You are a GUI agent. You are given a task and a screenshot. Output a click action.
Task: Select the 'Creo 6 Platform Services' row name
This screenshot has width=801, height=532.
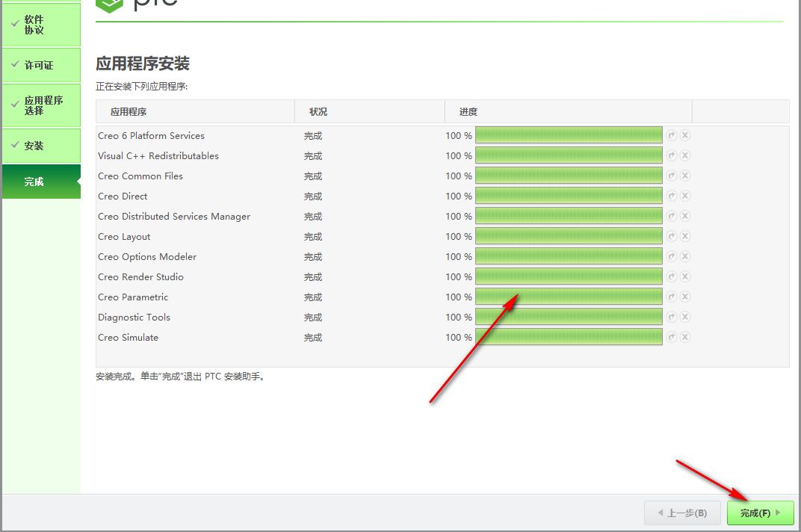[151, 135]
